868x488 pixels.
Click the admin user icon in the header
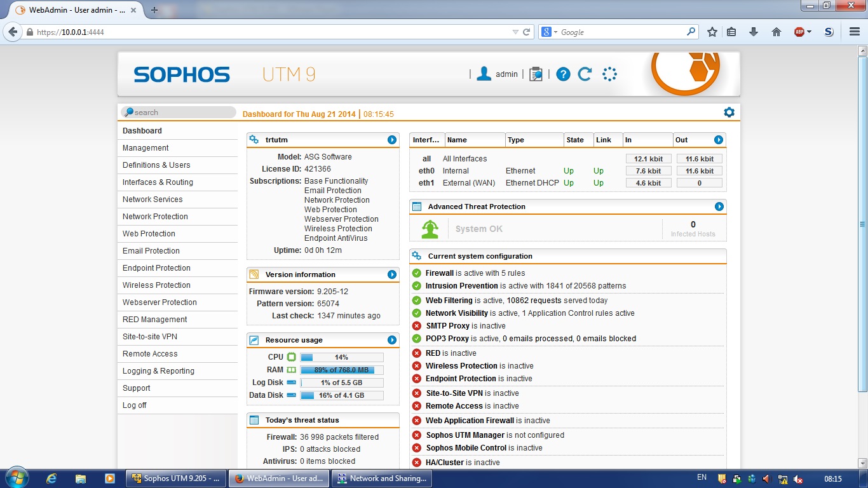pyautogui.click(x=484, y=74)
